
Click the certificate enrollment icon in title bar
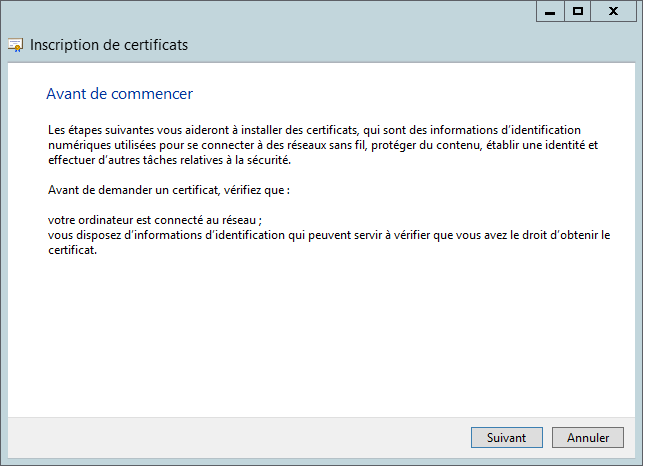click(16, 45)
